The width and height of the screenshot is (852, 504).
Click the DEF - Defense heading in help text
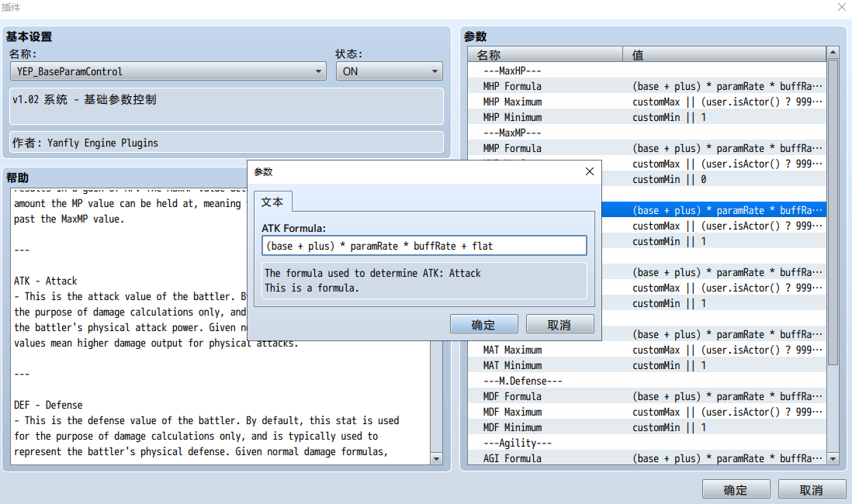click(x=48, y=405)
